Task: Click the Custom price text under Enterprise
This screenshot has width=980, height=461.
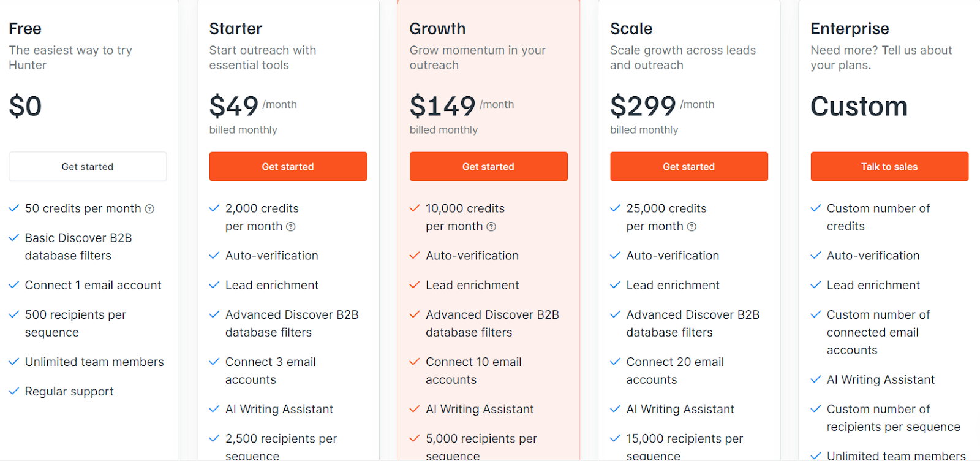Action: 859,106
